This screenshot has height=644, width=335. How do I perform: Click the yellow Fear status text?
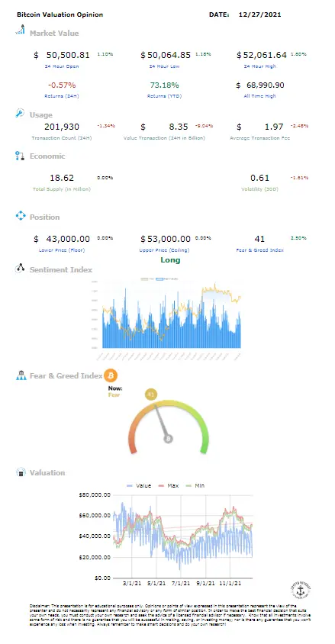[x=114, y=394]
